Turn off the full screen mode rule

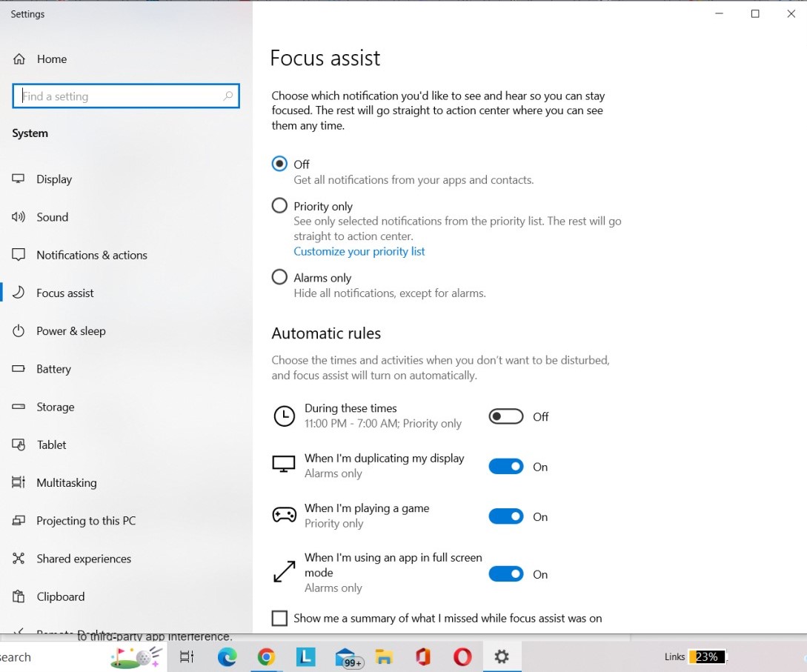click(505, 573)
